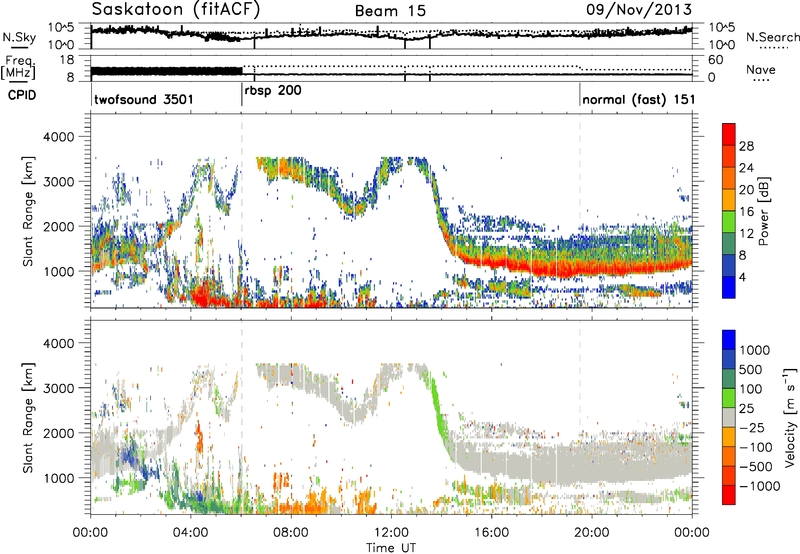
Task: Click the 'Power [dB]' colorbar label
Action: 763,211
